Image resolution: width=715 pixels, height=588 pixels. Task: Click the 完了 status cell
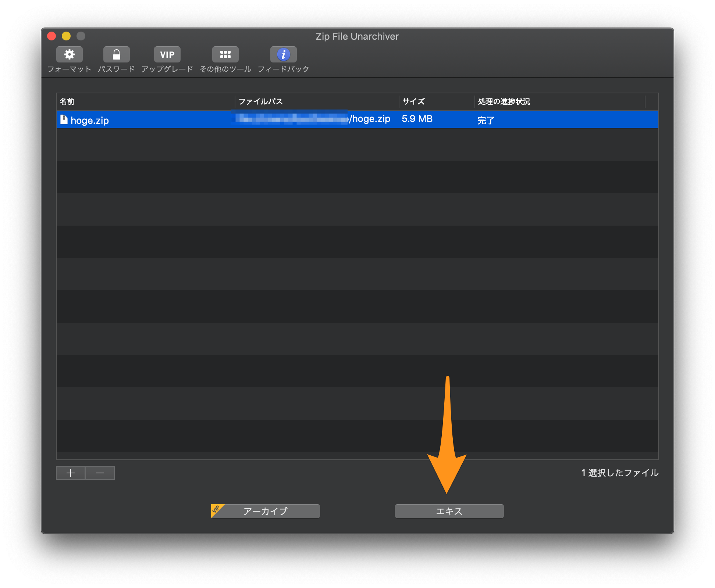pyautogui.click(x=486, y=120)
